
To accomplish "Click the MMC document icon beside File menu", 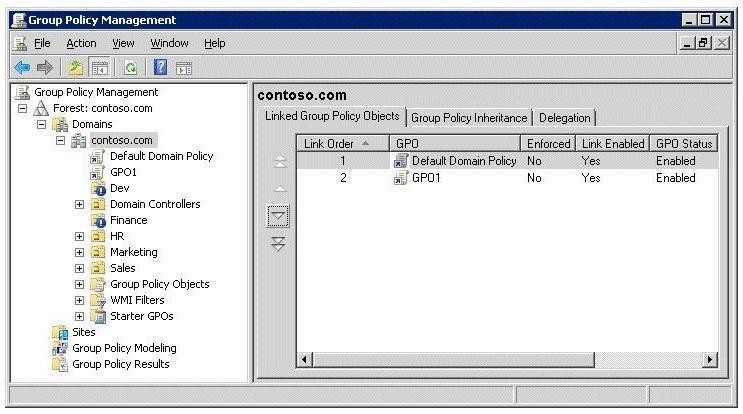I will [19, 43].
